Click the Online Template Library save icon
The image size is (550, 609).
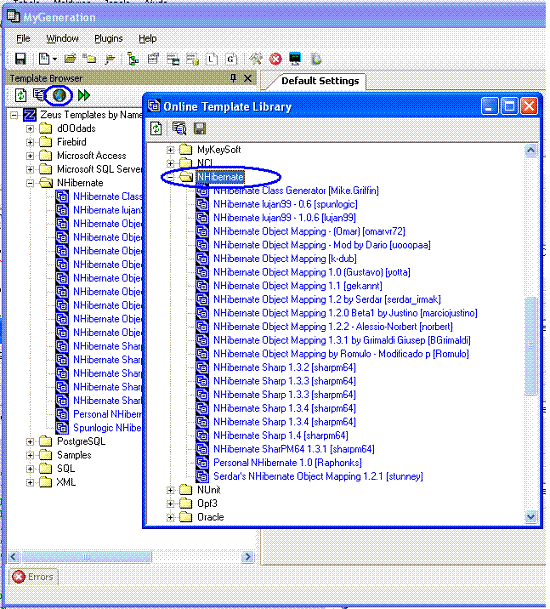pyautogui.click(x=200, y=129)
